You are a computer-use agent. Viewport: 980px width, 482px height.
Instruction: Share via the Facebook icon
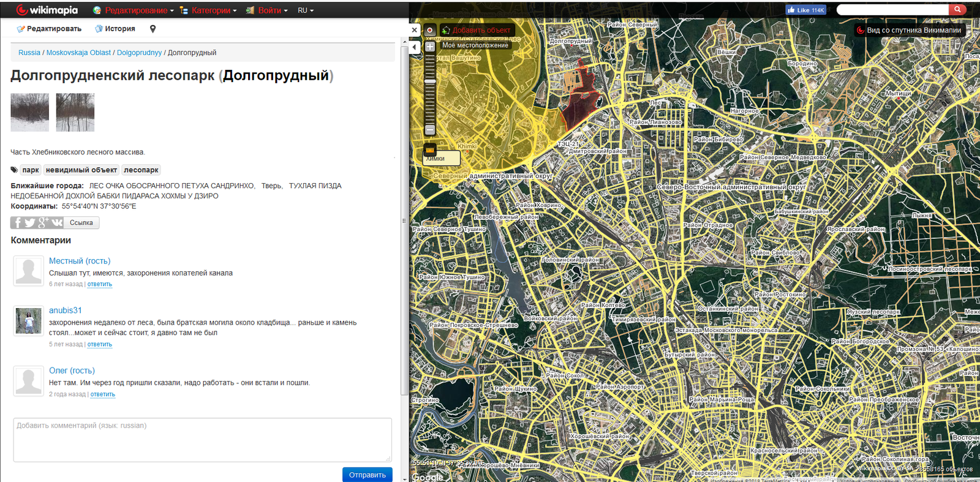(x=17, y=223)
